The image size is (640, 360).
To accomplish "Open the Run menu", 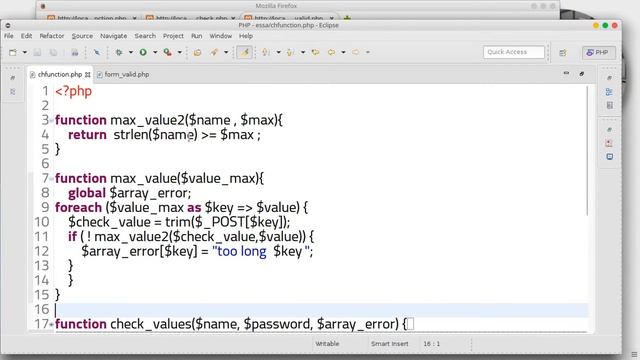I will click(197, 36).
